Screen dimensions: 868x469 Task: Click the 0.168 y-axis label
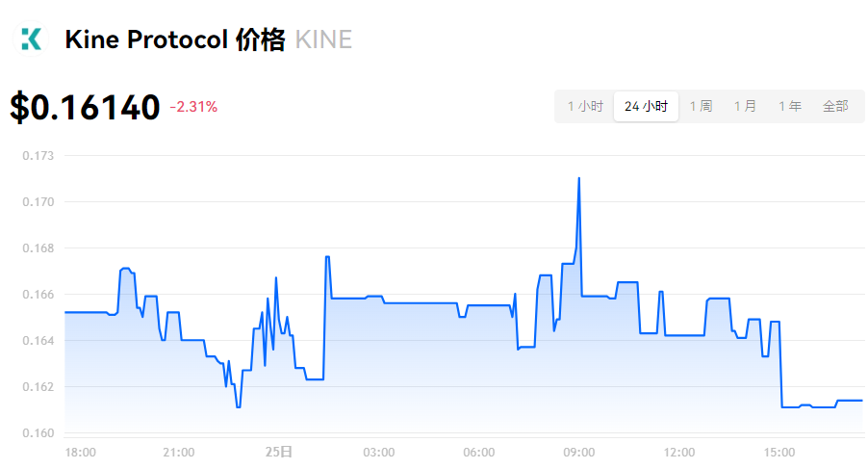(38, 248)
